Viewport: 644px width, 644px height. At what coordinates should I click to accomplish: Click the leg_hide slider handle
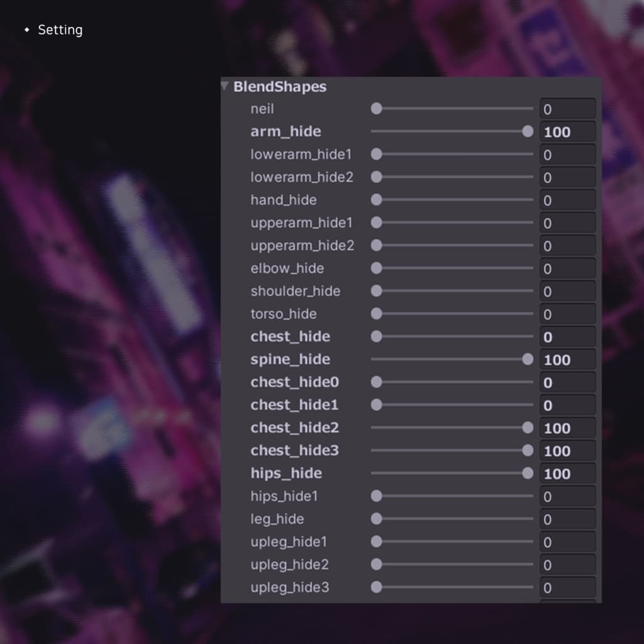(376, 519)
